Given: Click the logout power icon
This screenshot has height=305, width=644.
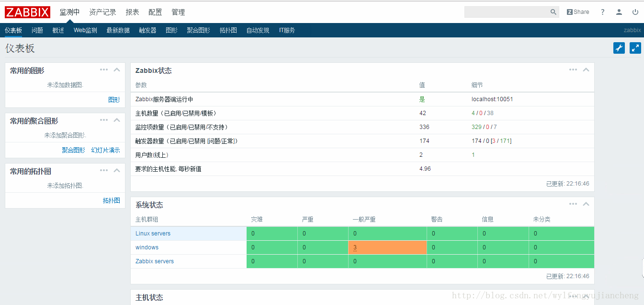Looking at the screenshot, I should [635, 12].
